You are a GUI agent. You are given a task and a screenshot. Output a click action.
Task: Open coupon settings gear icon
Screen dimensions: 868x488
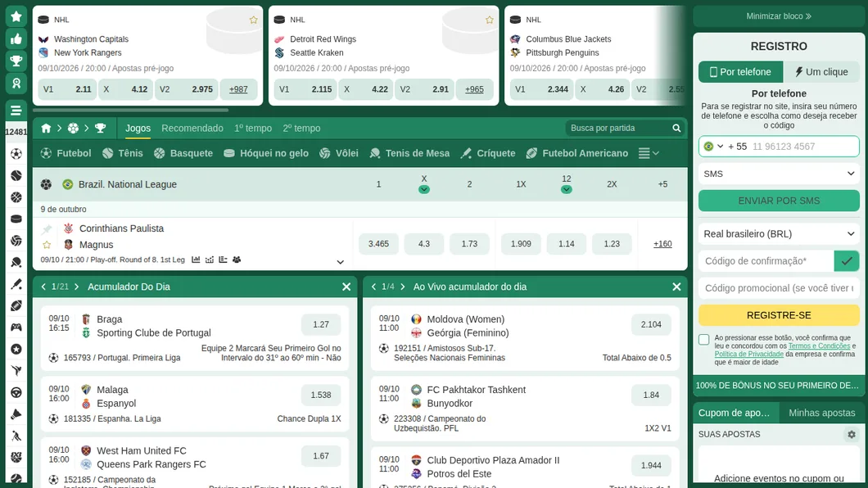(x=852, y=434)
